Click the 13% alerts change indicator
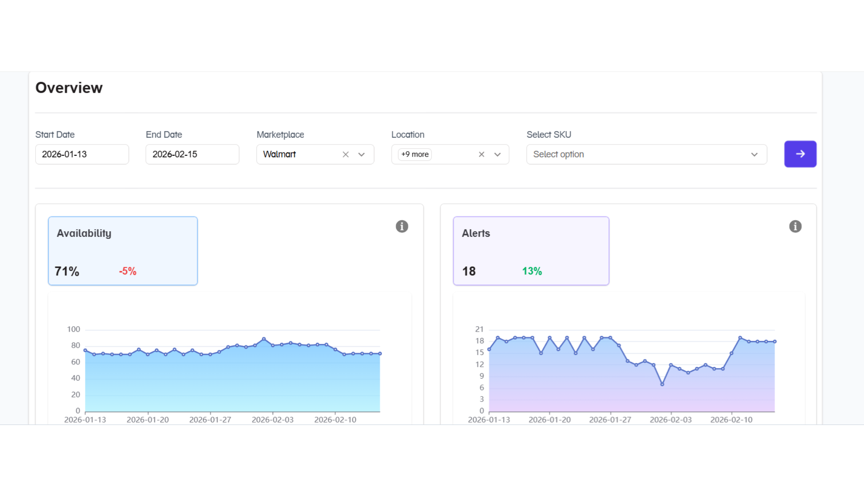The height and width of the screenshot is (504, 864). point(532,271)
